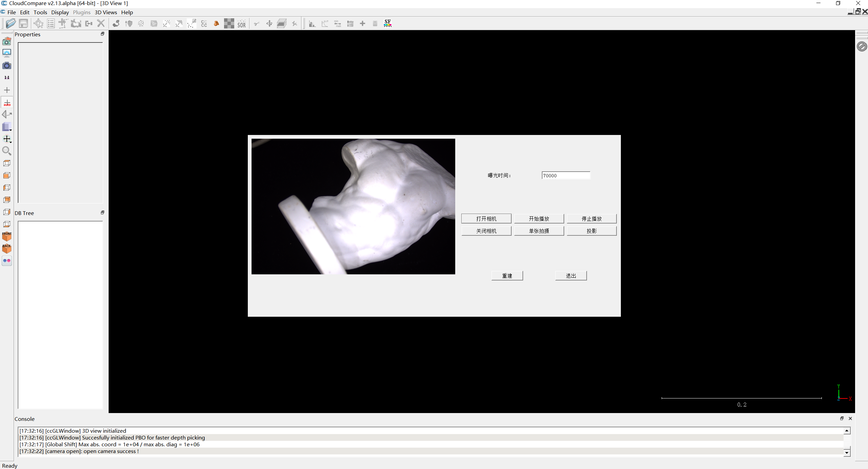The width and height of the screenshot is (868, 469).
Task: Open the Tools menu
Action: [x=40, y=13]
